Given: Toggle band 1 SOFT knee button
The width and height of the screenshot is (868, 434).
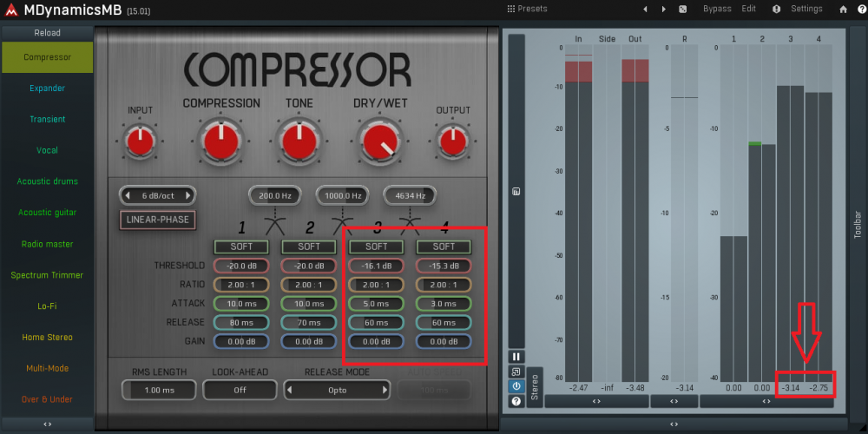Looking at the screenshot, I should tap(241, 247).
